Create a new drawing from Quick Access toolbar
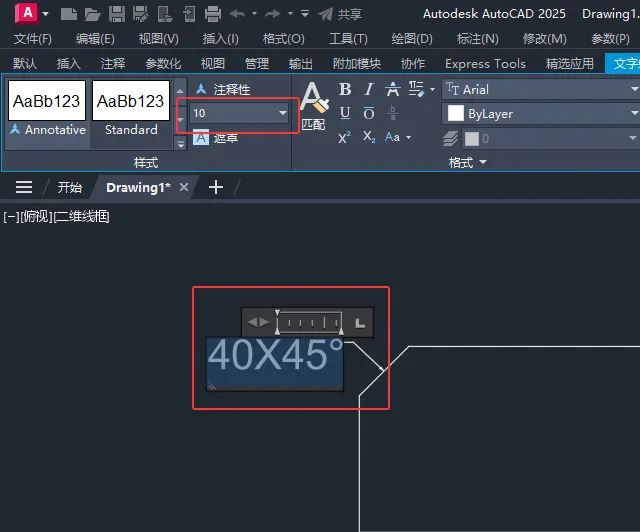 (x=69, y=14)
